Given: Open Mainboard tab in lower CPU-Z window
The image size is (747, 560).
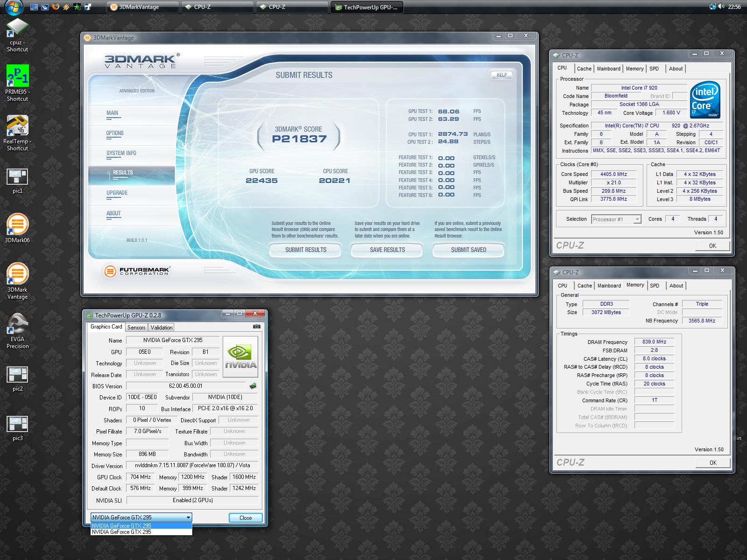Looking at the screenshot, I should point(609,286).
